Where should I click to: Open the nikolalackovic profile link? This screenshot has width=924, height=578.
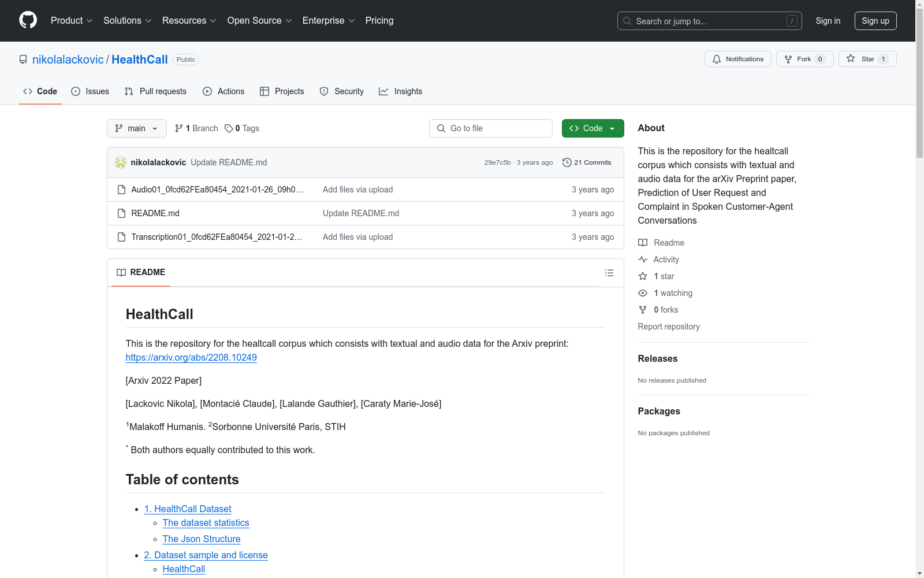[x=68, y=60]
